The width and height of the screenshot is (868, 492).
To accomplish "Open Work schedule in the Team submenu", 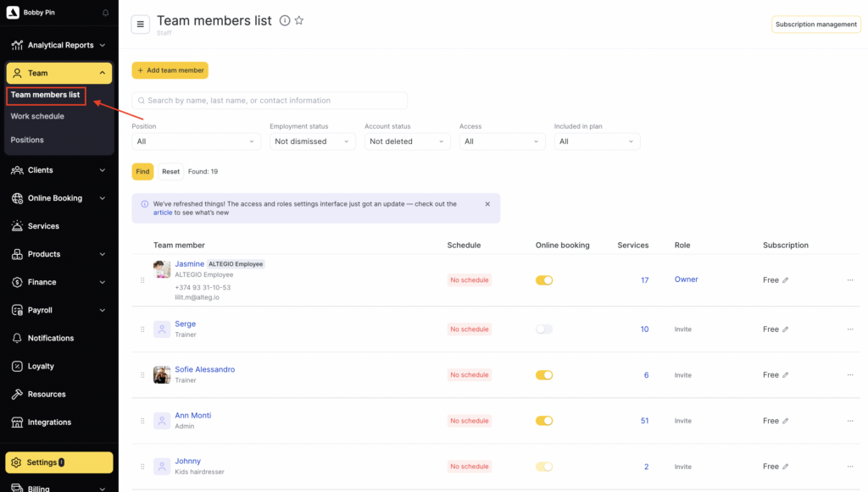I will click(37, 117).
